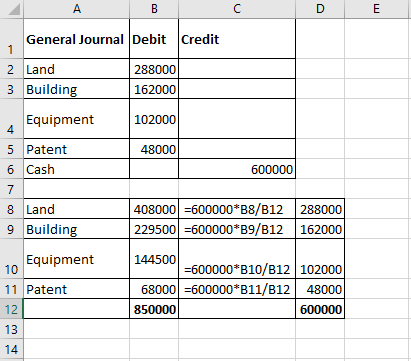This screenshot has height=361, width=411.
Task: Select row 9 header
Action: tap(12, 229)
